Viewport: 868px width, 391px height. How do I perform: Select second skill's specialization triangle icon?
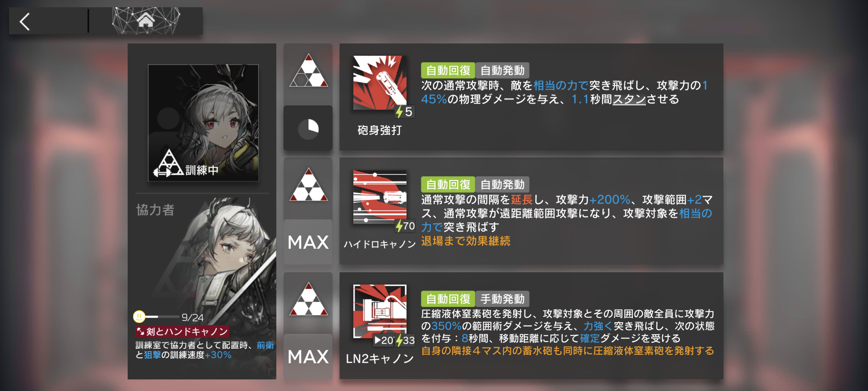tap(308, 185)
